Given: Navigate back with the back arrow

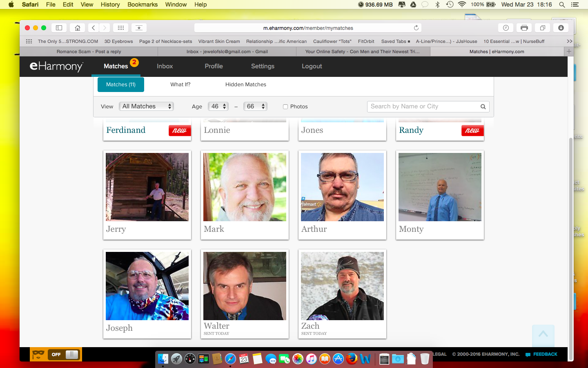Looking at the screenshot, I should 94,28.
